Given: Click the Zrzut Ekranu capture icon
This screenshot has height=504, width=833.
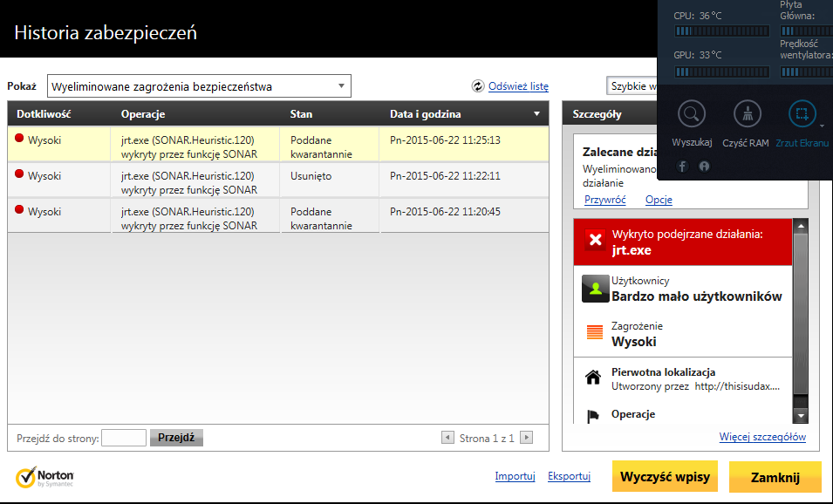Looking at the screenshot, I should point(802,114).
